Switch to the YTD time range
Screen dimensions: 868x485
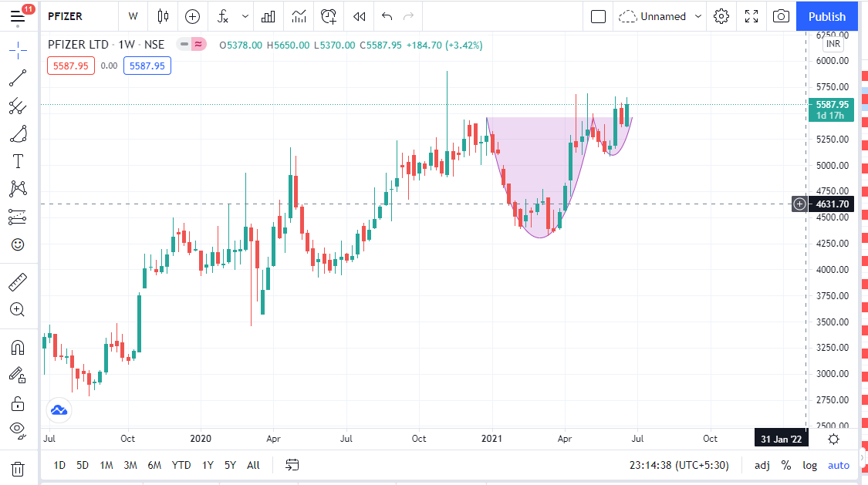(181, 465)
